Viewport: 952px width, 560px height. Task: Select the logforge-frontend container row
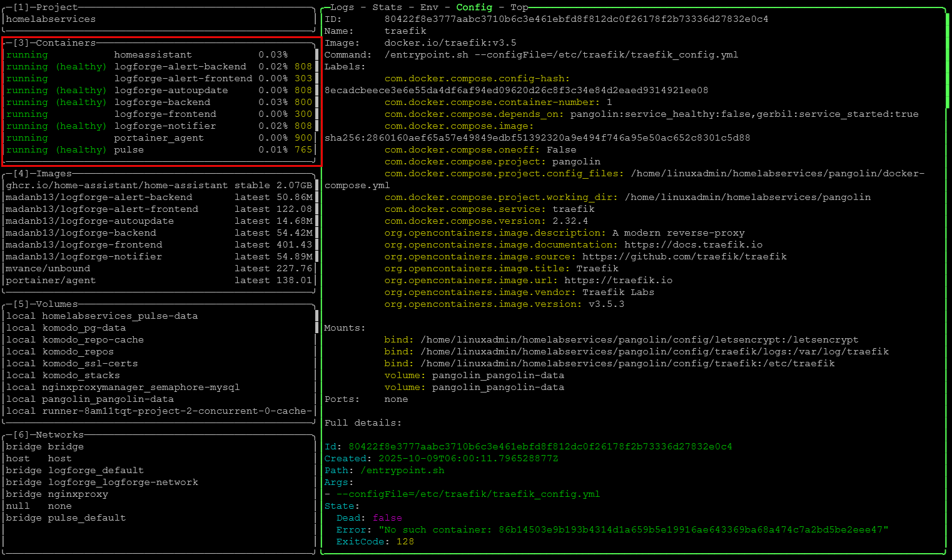(159, 114)
